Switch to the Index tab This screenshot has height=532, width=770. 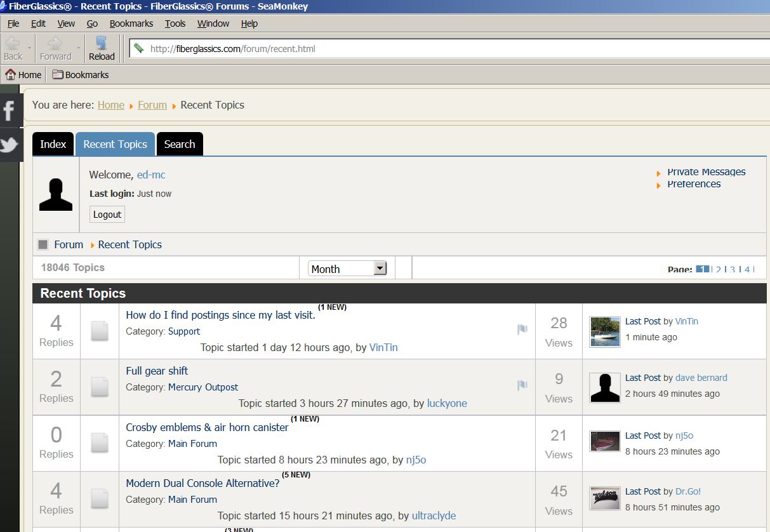[x=53, y=144]
